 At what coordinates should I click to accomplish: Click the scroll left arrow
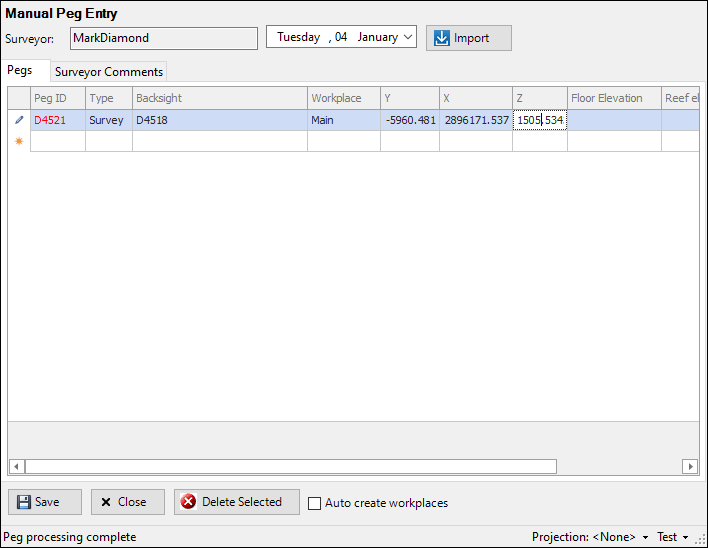pos(16,466)
